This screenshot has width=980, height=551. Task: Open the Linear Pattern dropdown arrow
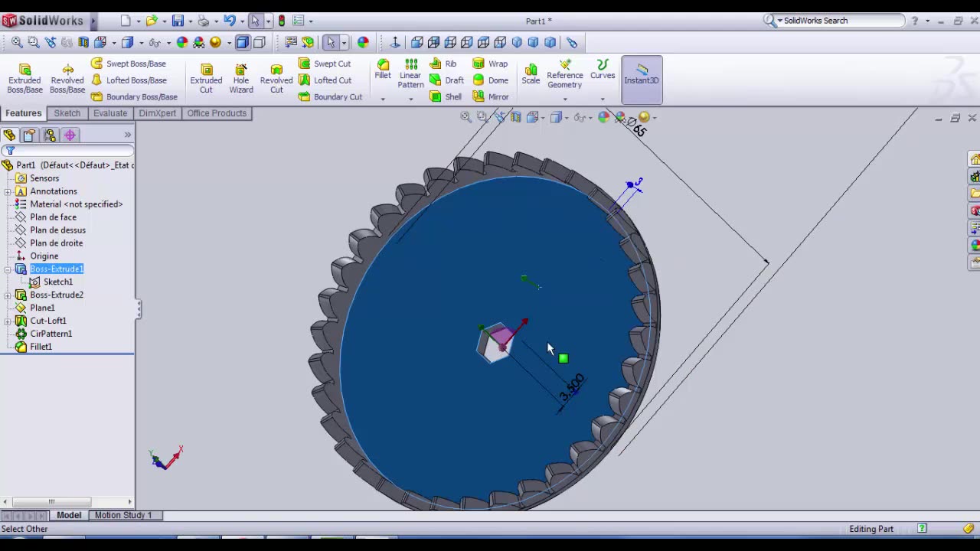(x=410, y=99)
